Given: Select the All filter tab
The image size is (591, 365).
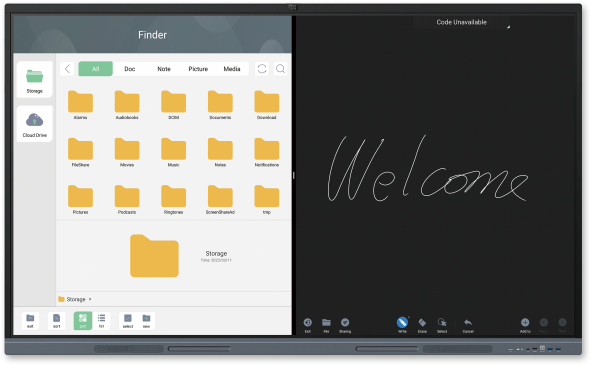Looking at the screenshot, I should pyautogui.click(x=95, y=69).
